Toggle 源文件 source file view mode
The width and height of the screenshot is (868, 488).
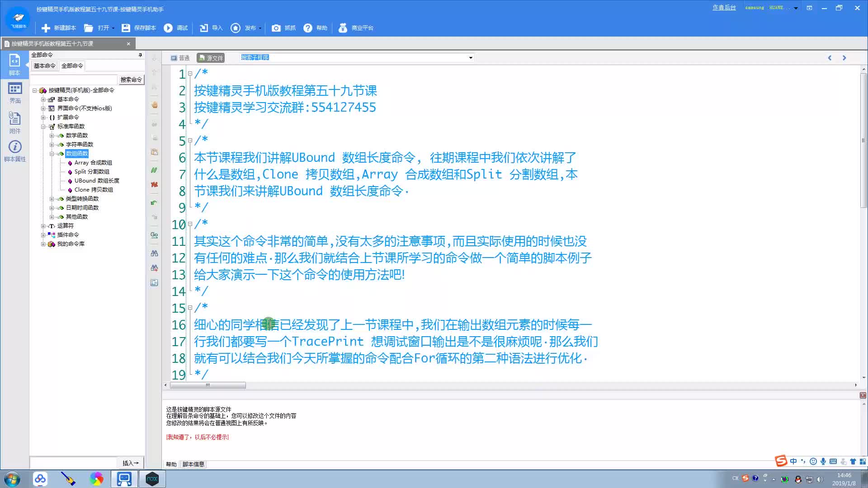point(211,58)
